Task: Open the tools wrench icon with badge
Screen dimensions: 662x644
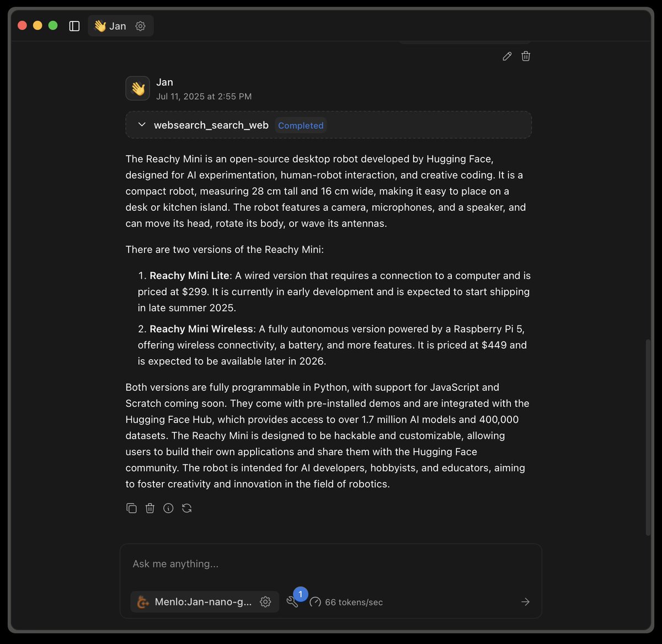Action: [x=292, y=602]
